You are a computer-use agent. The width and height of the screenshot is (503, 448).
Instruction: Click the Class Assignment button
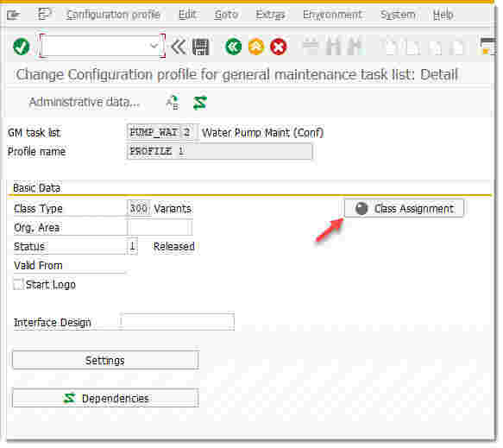(x=404, y=208)
